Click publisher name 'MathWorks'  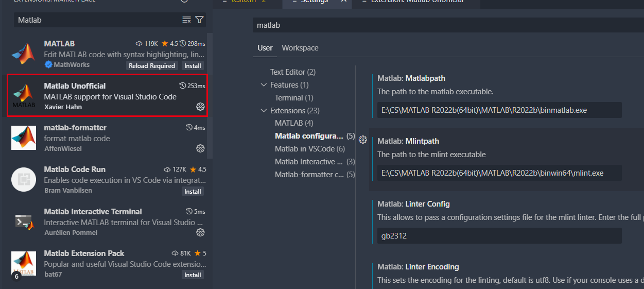[72, 65]
